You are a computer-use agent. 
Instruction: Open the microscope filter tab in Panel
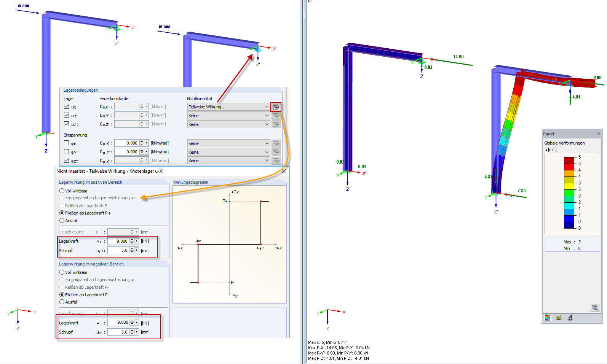[570, 318]
